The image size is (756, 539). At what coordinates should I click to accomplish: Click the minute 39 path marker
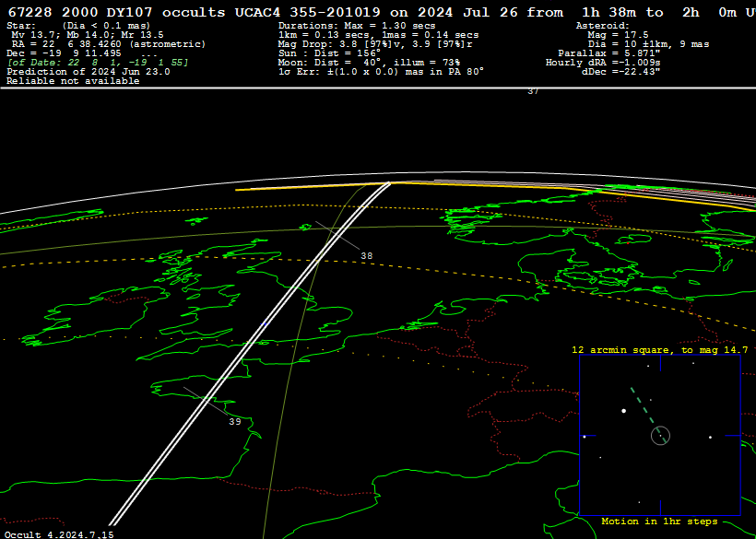coord(235,421)
